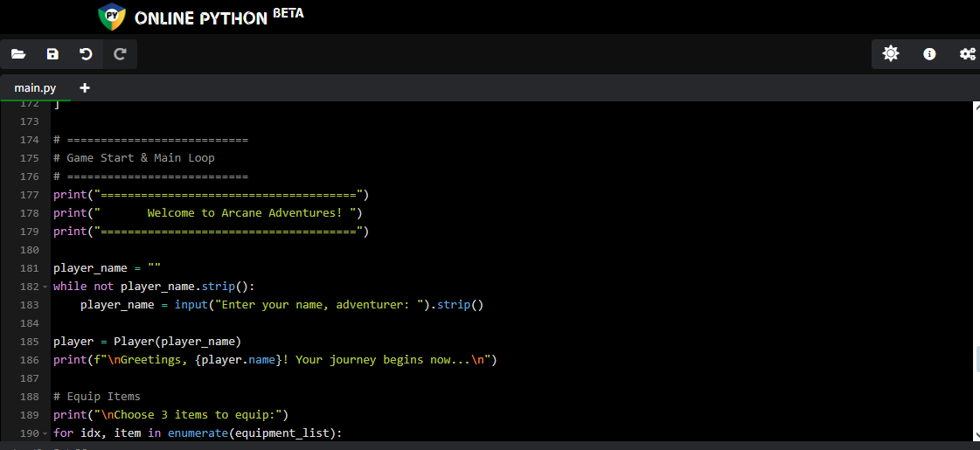980x450 pixels.
Task: Add a new file tab with plus
Action: [85, 88]
